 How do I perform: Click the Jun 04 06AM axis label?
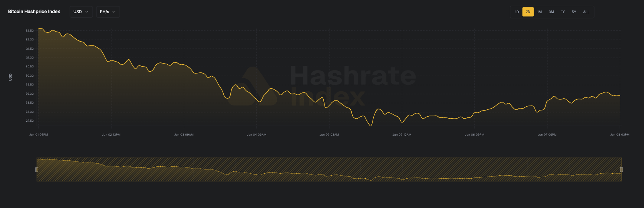[x=256, y=135]
